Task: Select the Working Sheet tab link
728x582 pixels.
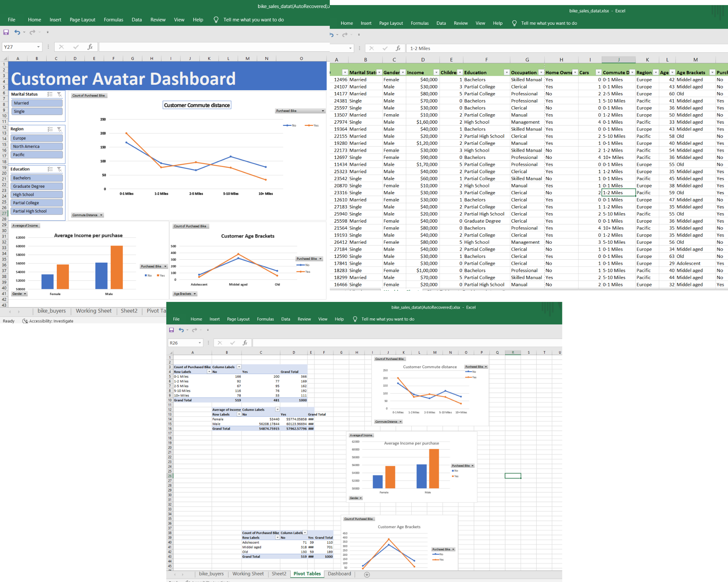Action: tap(93, 311)
